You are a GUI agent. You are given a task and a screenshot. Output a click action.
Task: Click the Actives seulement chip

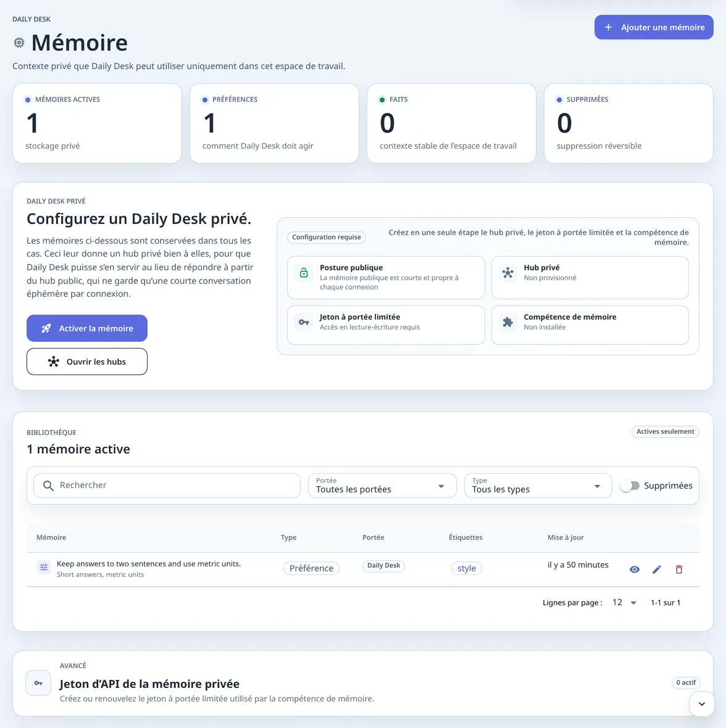tap(665, 432)
